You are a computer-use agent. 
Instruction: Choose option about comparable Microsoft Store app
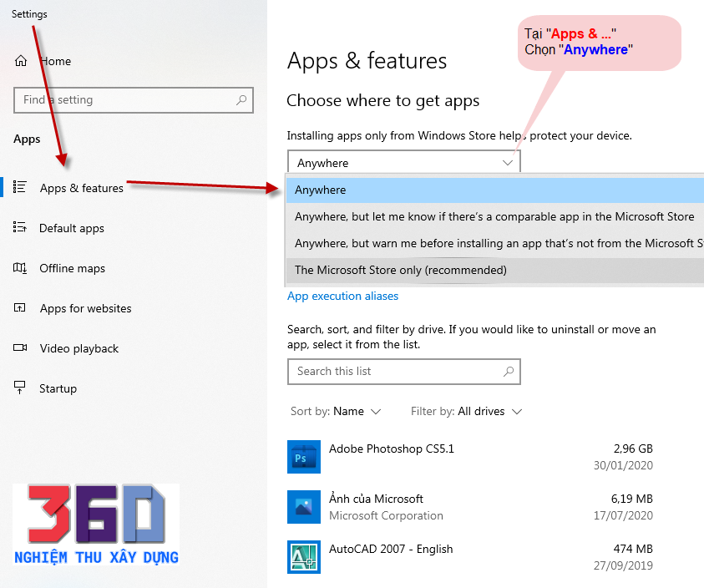[494, 216]
